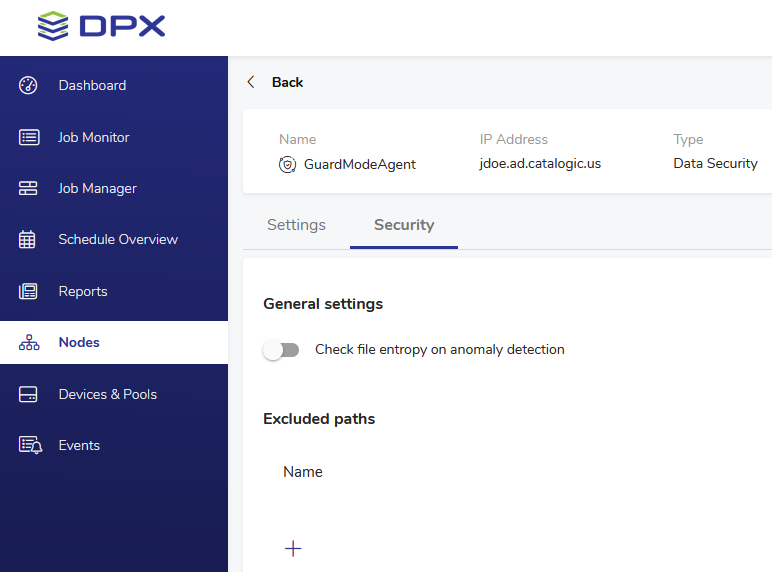Open Job Monitor from the sidebar
This screenshot has width=772, height=572.
click(x=94, y=137)
